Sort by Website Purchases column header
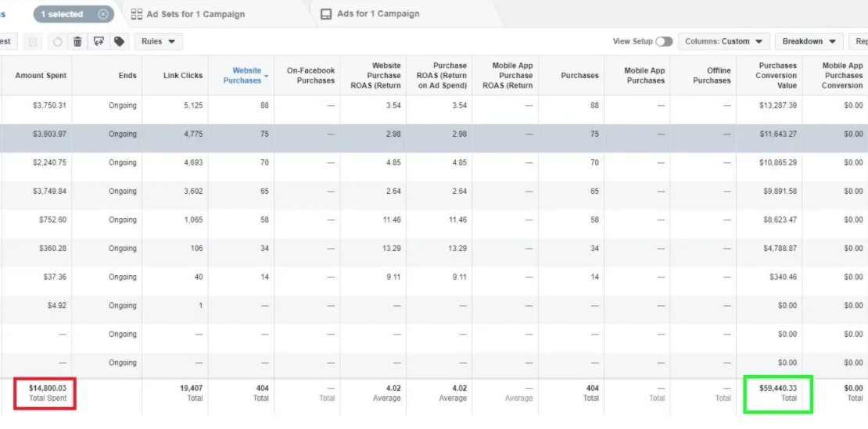The image size is (868, 429). [243, 76]
